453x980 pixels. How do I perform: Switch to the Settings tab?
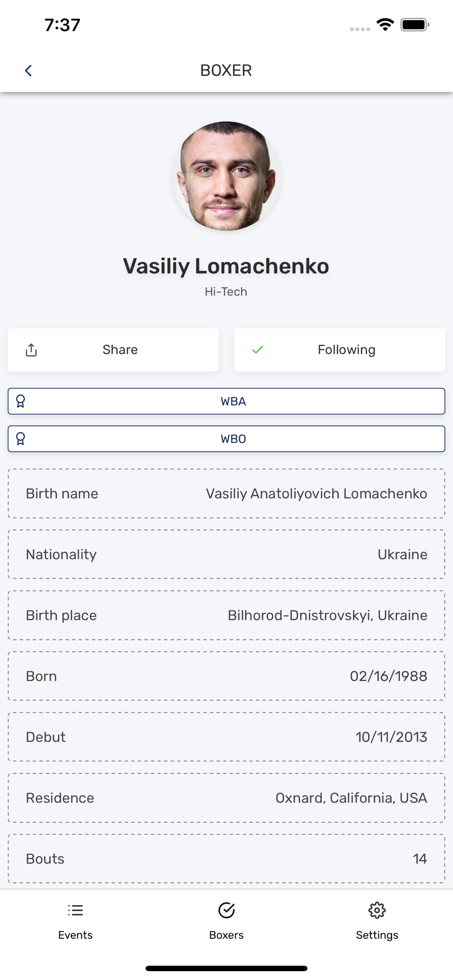click(377, 921)
